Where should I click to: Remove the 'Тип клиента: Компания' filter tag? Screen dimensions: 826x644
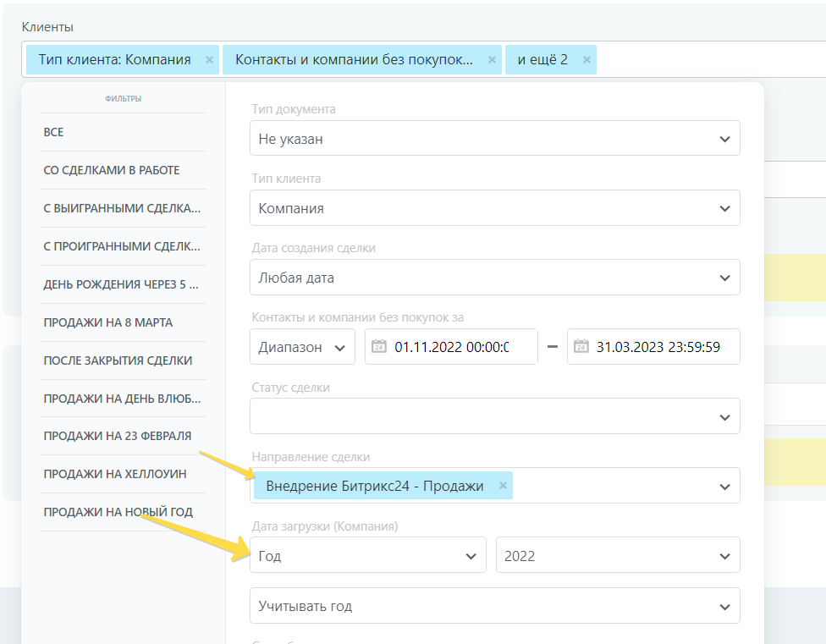(207, 60)
